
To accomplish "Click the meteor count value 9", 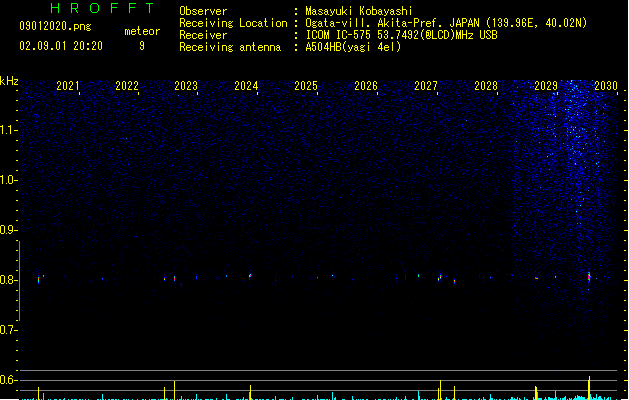I will pyautogui.click(x=142, y=46).
